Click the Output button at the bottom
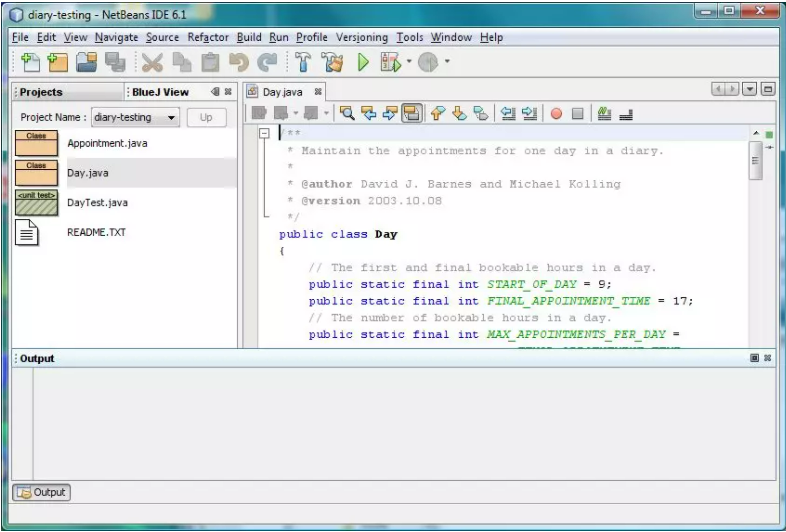786x532 pixels. (42, 492)
